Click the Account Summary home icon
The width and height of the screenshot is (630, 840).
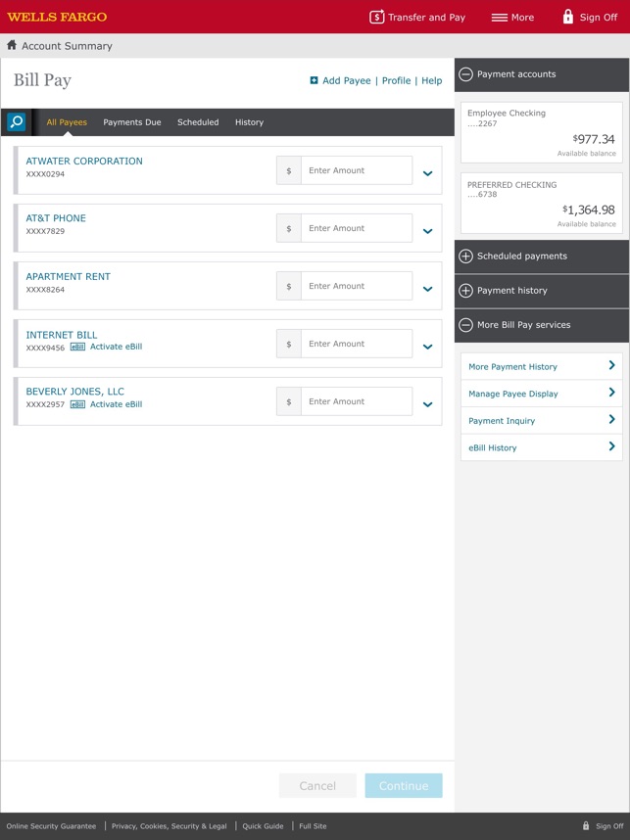pyautogui.click(x=12, y=45)
